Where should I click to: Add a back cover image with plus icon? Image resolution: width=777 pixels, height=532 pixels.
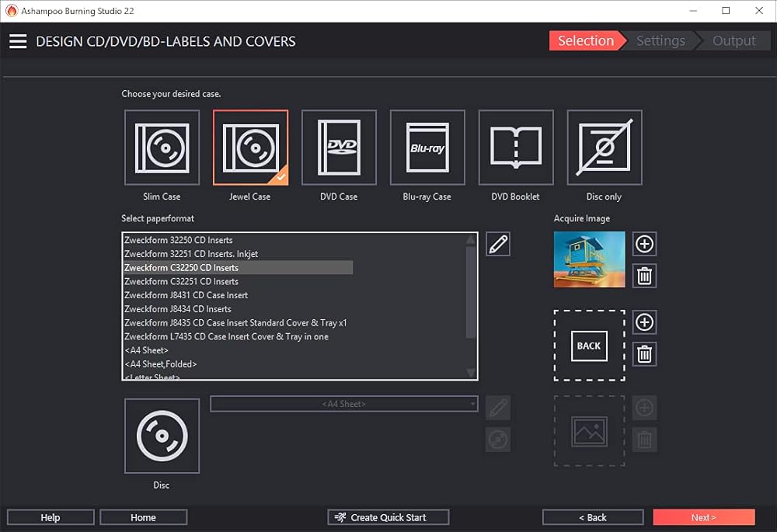point(644,322)
